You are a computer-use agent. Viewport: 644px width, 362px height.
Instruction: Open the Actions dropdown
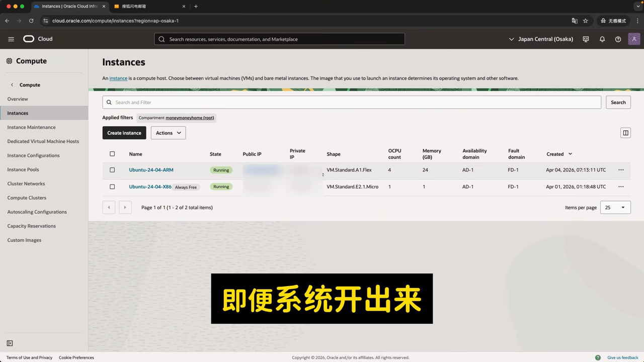click(168, 133)
